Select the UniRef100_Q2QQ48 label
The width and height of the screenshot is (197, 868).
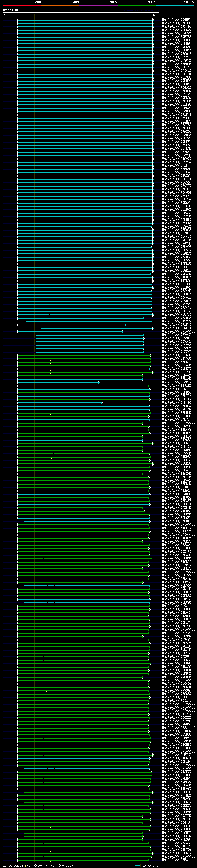pos(177,54)
